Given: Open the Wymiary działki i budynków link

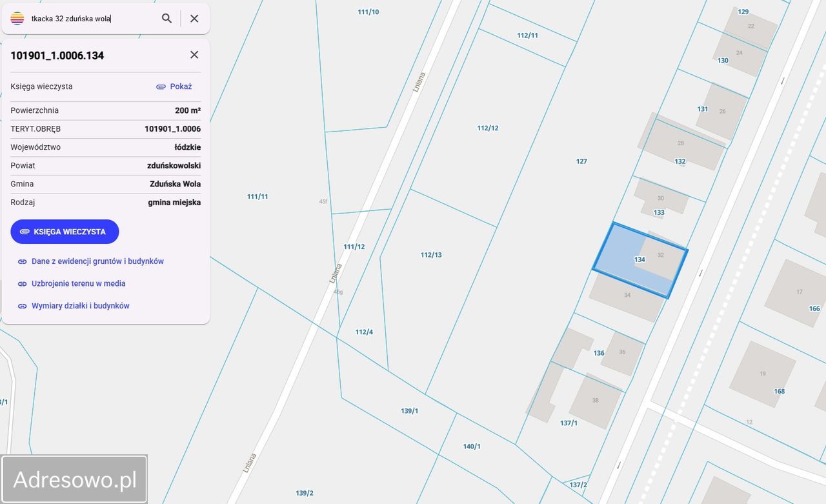Looking at the screenshot, I should (x=80, y=306).
